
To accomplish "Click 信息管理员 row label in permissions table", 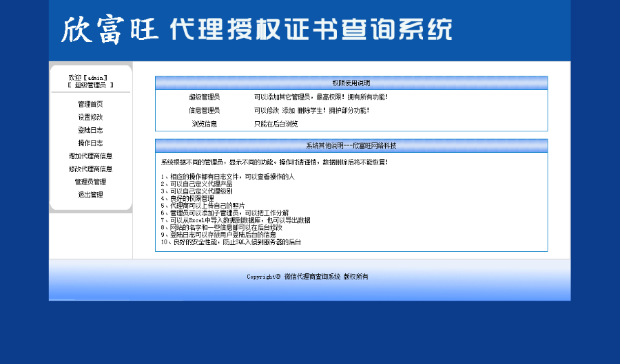I will 204,111.
